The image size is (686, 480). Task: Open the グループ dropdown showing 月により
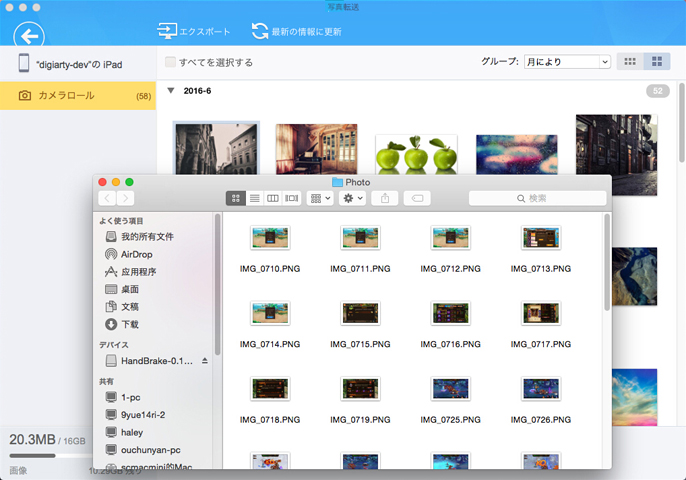[x=567, y=62]
